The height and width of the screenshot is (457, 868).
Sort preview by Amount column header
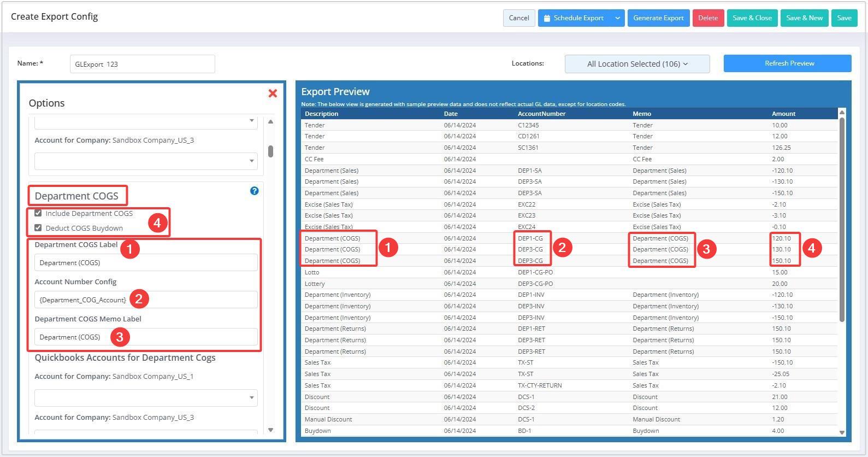pos(783,114)
